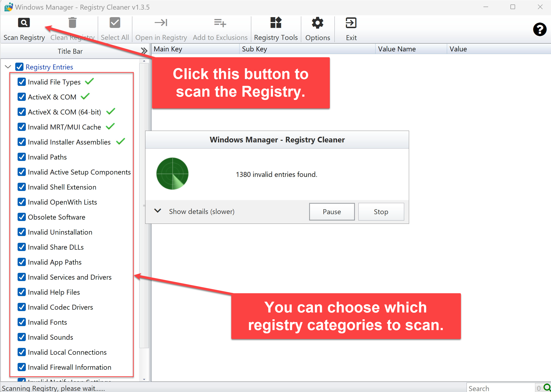Uncheck Invalid Share DLLs checkbox
The image size is (551, 392).
pyautogui.click(x=22, y=247)
